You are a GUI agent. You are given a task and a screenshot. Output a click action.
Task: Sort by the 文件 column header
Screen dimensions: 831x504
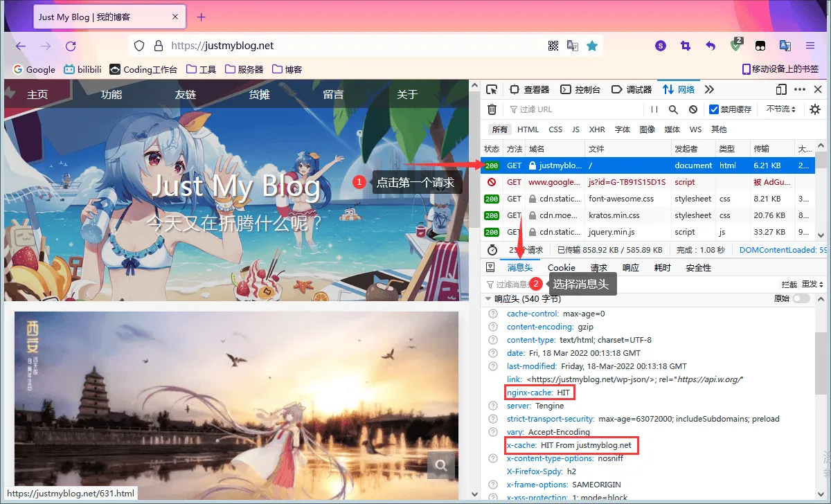click(x=627, y=149)
